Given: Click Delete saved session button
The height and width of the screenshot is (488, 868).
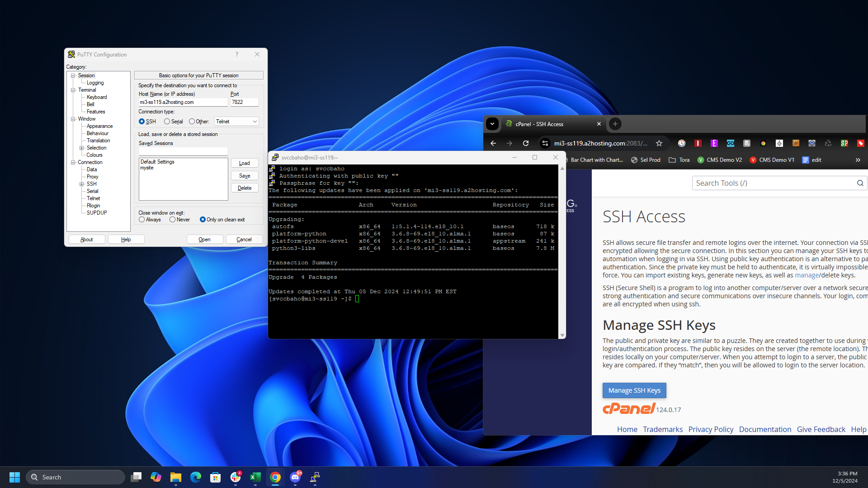Looking at the screenshot, I should pyautogui.click(x=245, y=188).
